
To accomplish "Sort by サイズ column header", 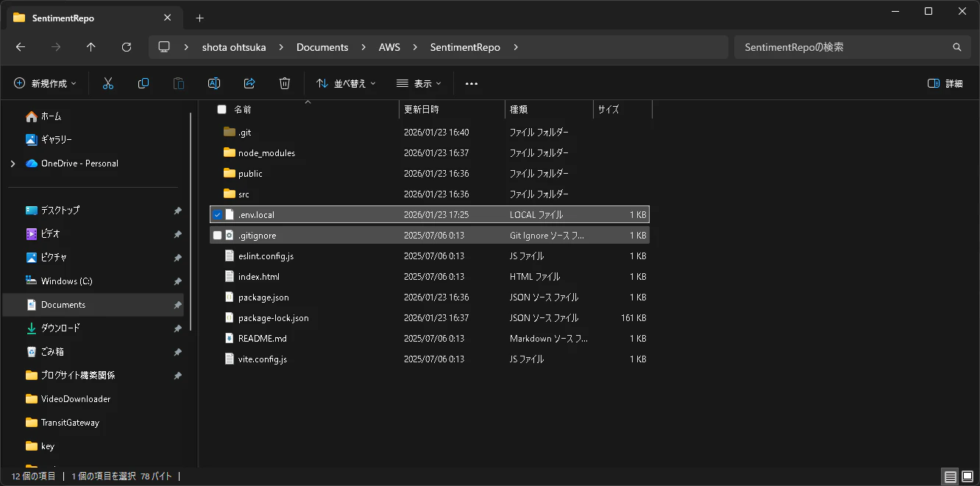I will coord(608,109).
